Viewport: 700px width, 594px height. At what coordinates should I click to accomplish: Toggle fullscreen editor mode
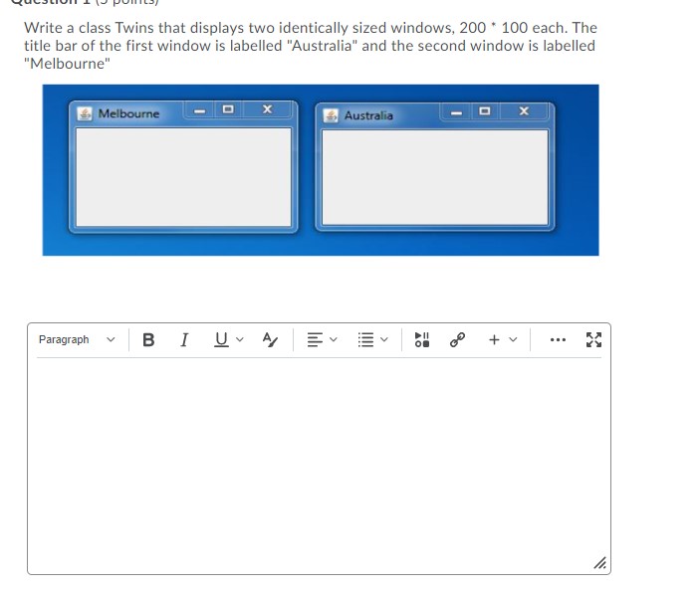593,340
